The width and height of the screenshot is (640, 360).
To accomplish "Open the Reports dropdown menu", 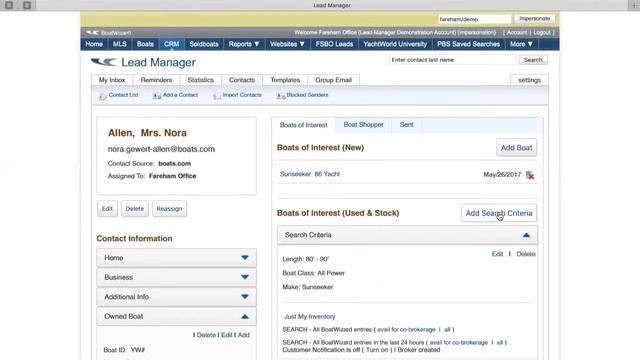I will (244, 44).
